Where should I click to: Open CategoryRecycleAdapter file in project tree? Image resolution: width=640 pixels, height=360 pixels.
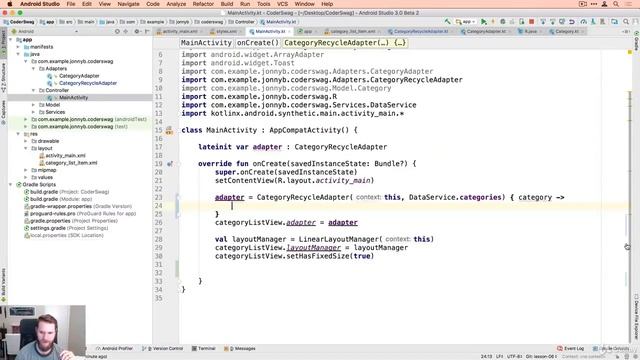[88, 83]
